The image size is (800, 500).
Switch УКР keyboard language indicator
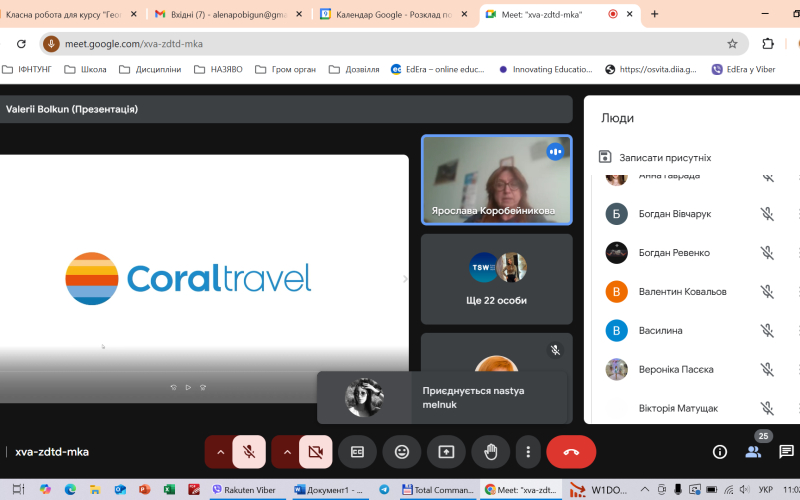click(x=765, y=490)
